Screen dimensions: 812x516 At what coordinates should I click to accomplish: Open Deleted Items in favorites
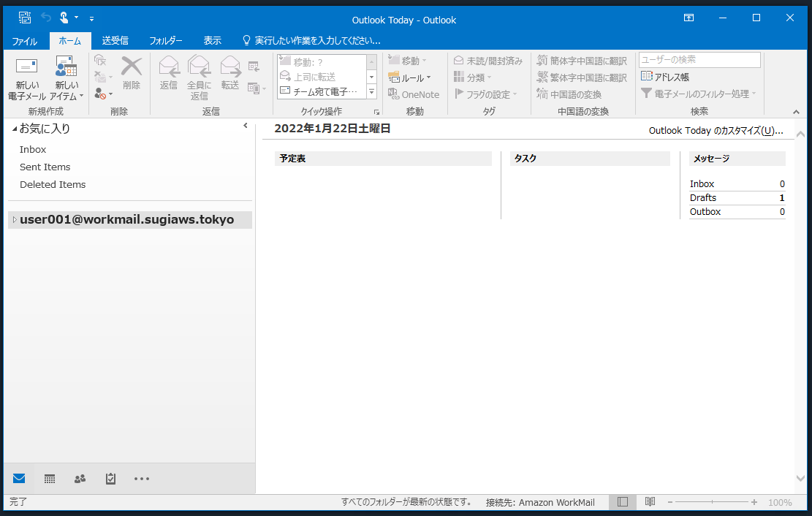point(53,184)
